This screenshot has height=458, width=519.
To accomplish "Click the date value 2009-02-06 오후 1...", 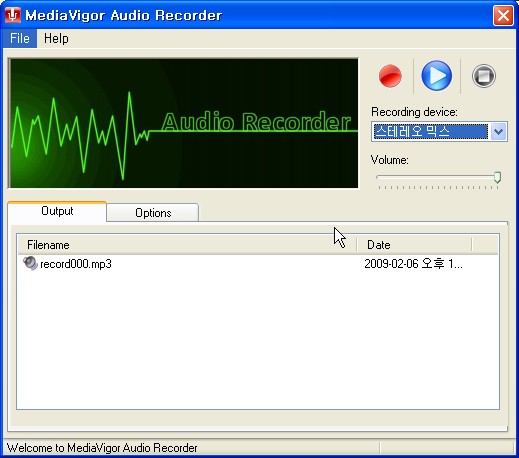I will 413,264.
